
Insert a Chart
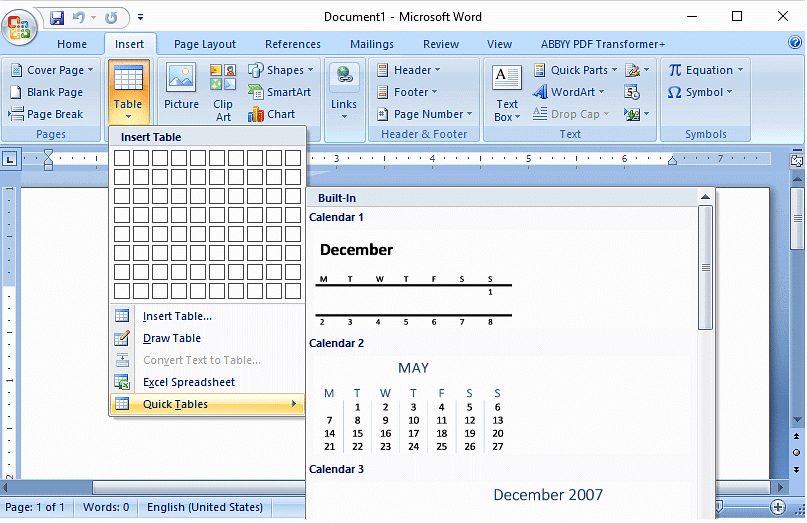[271, 114]
